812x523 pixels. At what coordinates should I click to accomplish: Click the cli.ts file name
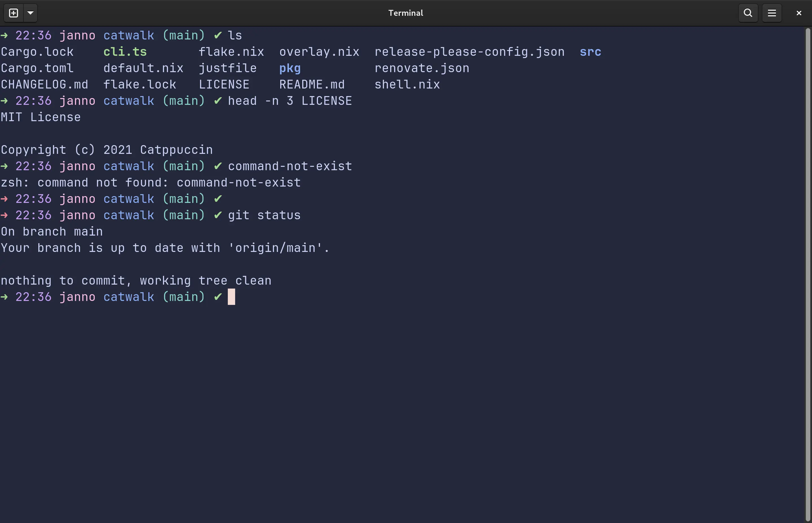[x=125, y=52]
